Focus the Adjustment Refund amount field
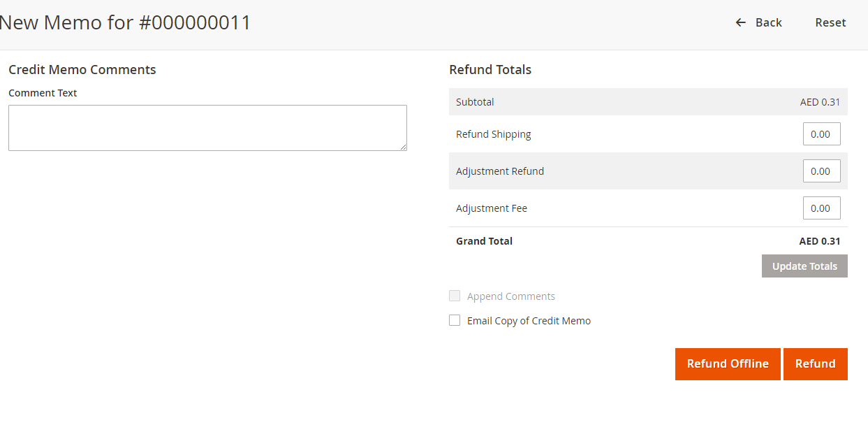 pyautogui.click(x=821, y=171)
